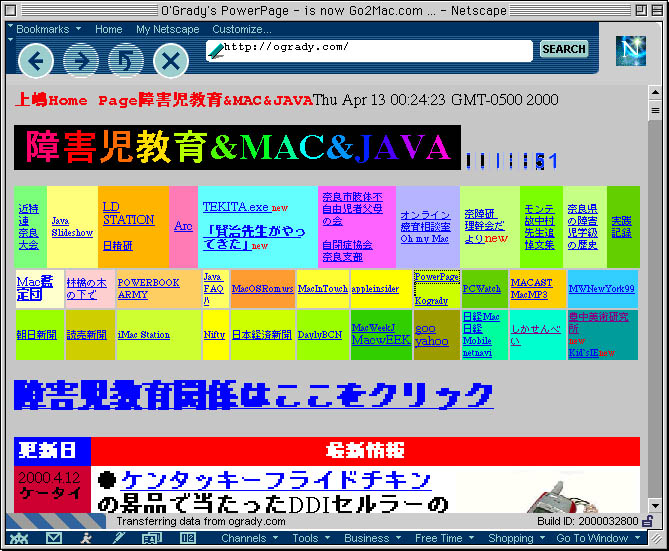Click the running figure icon in taskbar
This screenshot has width=669, height=551.
87,538
